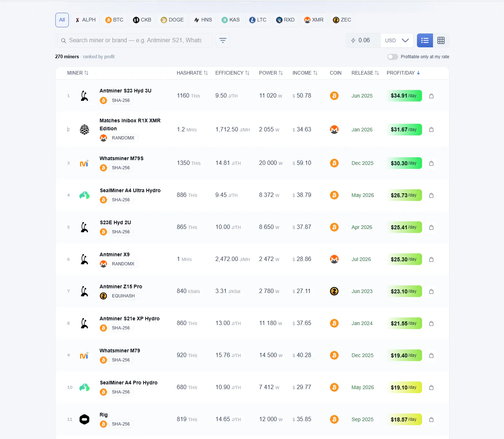This screenshot has width=504, height=439.
Task: Click black hexagon logo of Rig row
Action: click(84, 419)
